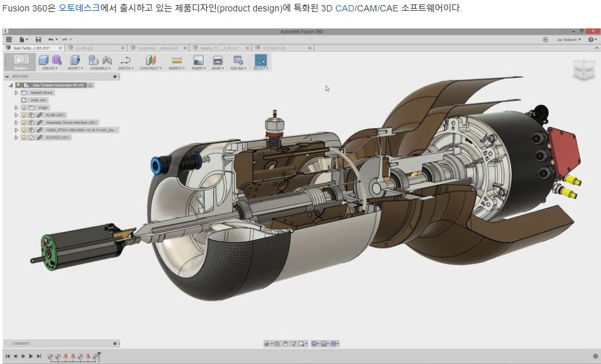Open the Display Settings monitor icon
This screenshot has height=364, width=601.
point(315,344)
